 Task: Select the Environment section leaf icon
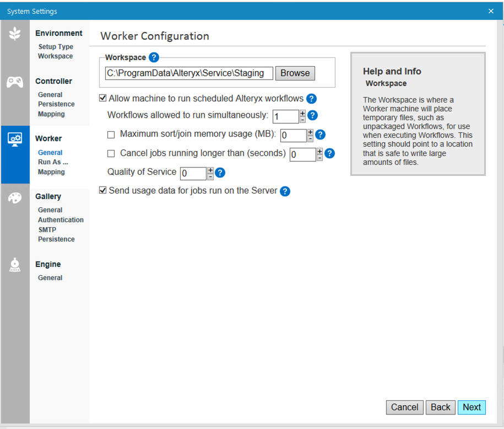[15, 33]
